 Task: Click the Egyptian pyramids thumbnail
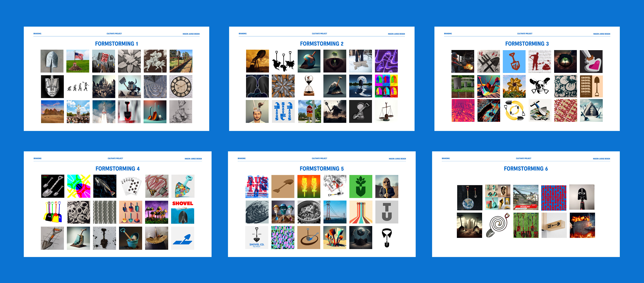52,112
